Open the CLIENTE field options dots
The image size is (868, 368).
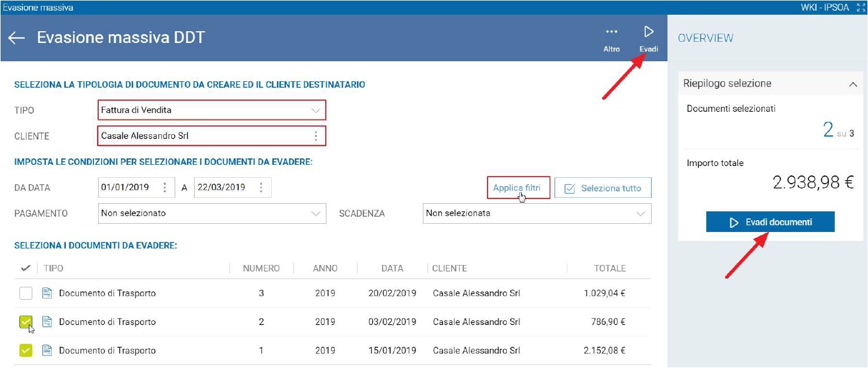pos(316,136)
